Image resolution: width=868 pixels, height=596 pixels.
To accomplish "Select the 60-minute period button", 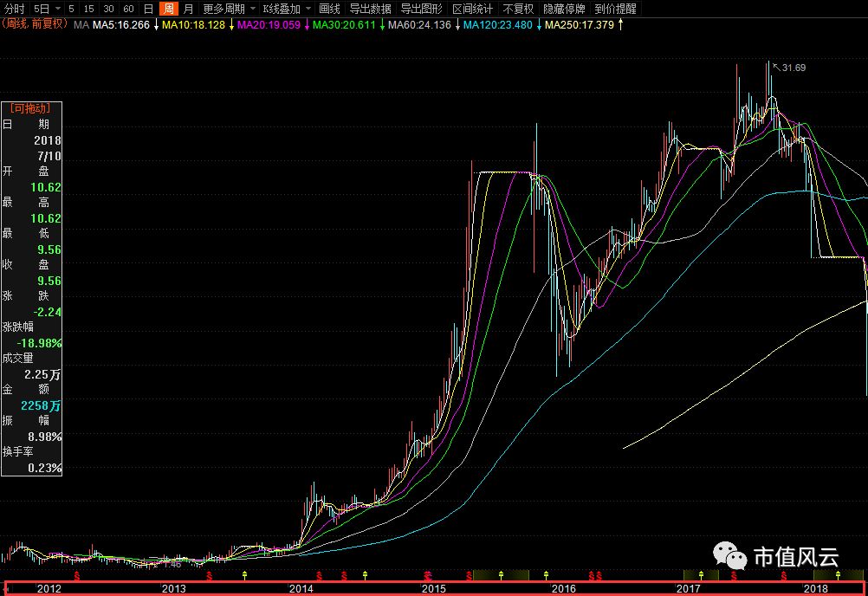I will coord(128,9).
